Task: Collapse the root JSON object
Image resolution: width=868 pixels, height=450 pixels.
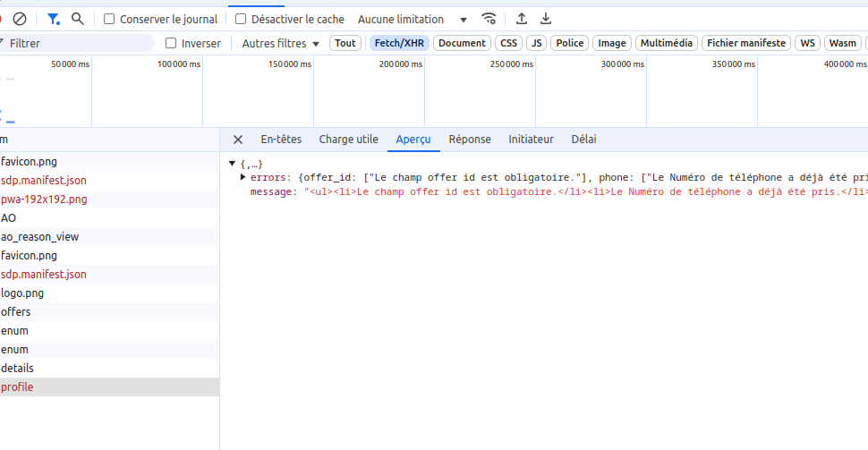Action: [232, 164]
